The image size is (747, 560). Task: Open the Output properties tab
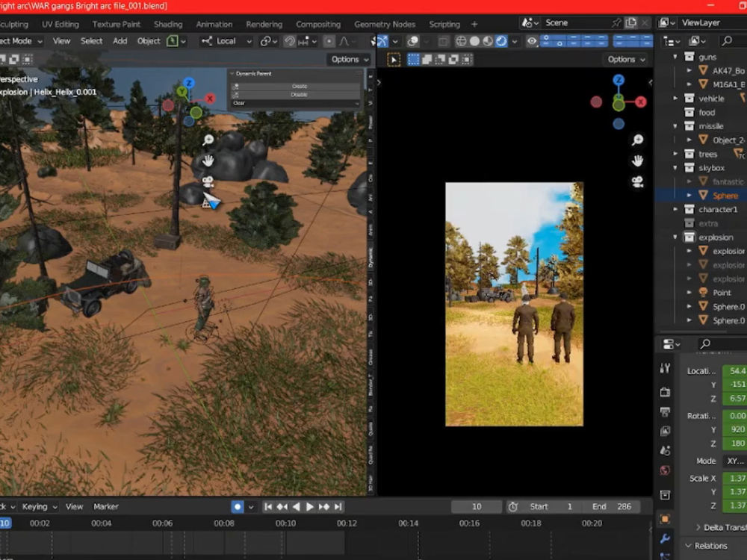(x=665, y=411)
